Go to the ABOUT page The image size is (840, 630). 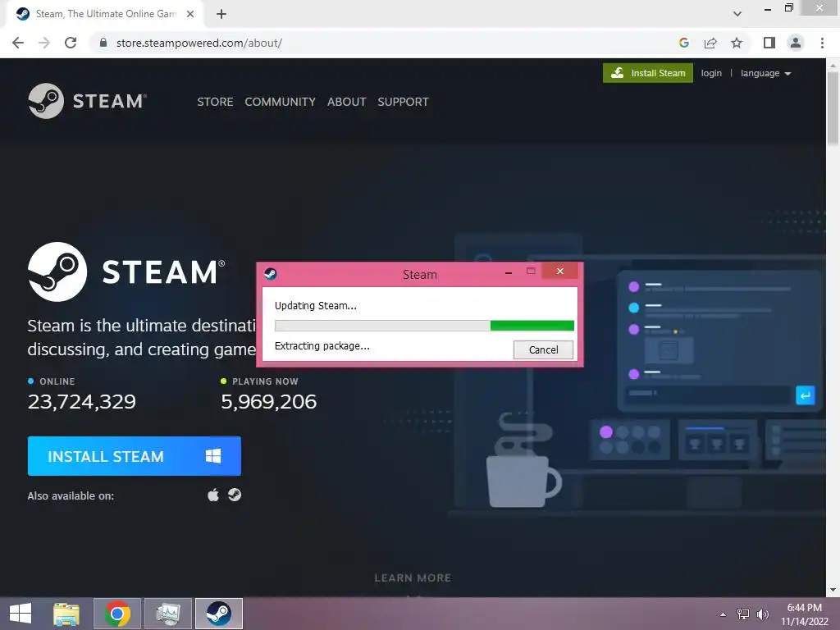point(347,102)
